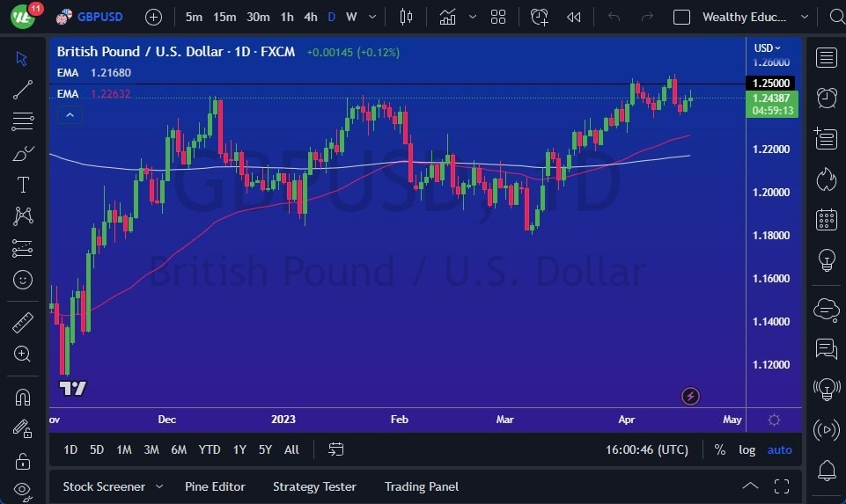
Task: Switch to the 15m timeframe
Action: point(224,18)
